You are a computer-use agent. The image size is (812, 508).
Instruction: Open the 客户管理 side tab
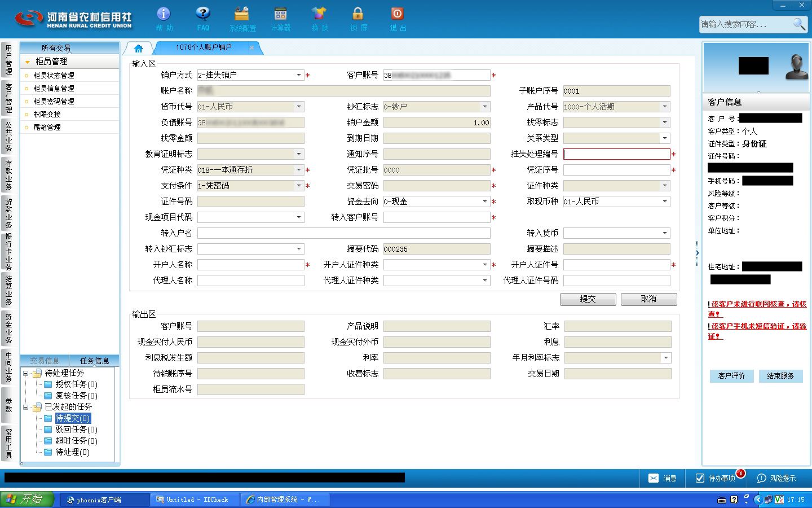8,97
